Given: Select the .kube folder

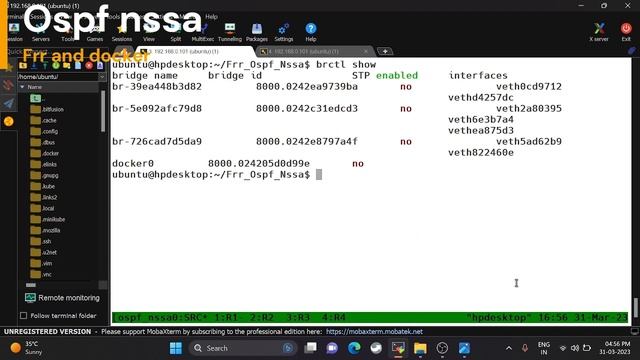Looking at the screenshot, I should (x=42, y=187).
